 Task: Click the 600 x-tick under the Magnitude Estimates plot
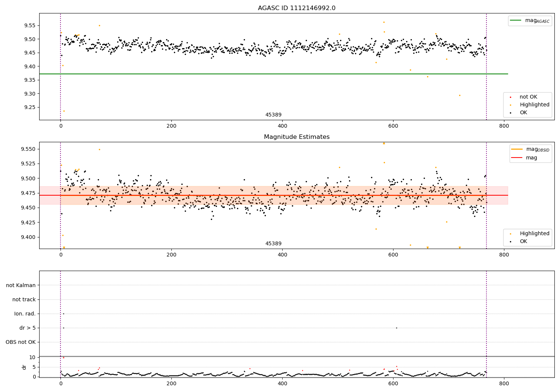tap(393, 255)
